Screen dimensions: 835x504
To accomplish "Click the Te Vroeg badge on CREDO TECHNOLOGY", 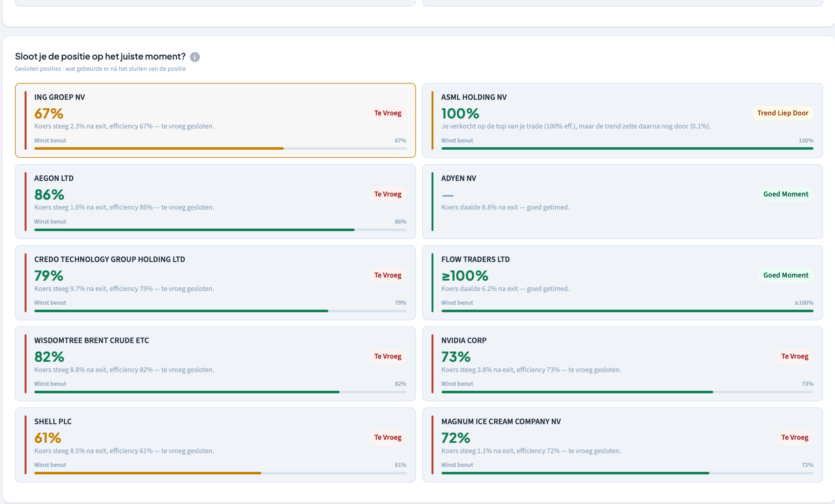I will tap(388, 275).
